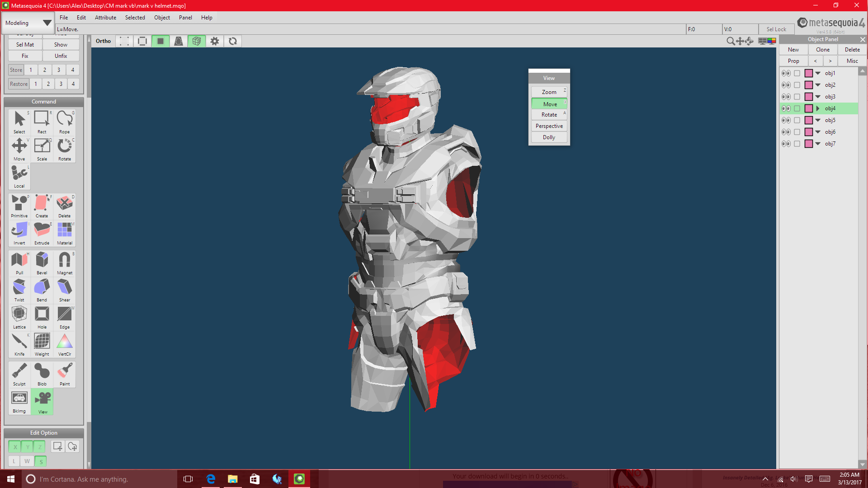Open the BkImg background image tool

[x=19, y=401]
